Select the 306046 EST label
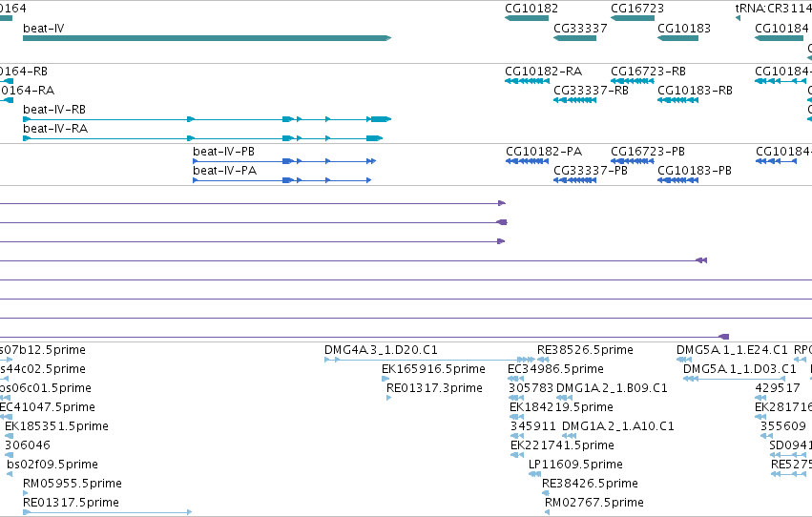The width and height of the screenshot is (812, 517). point(28,445)
